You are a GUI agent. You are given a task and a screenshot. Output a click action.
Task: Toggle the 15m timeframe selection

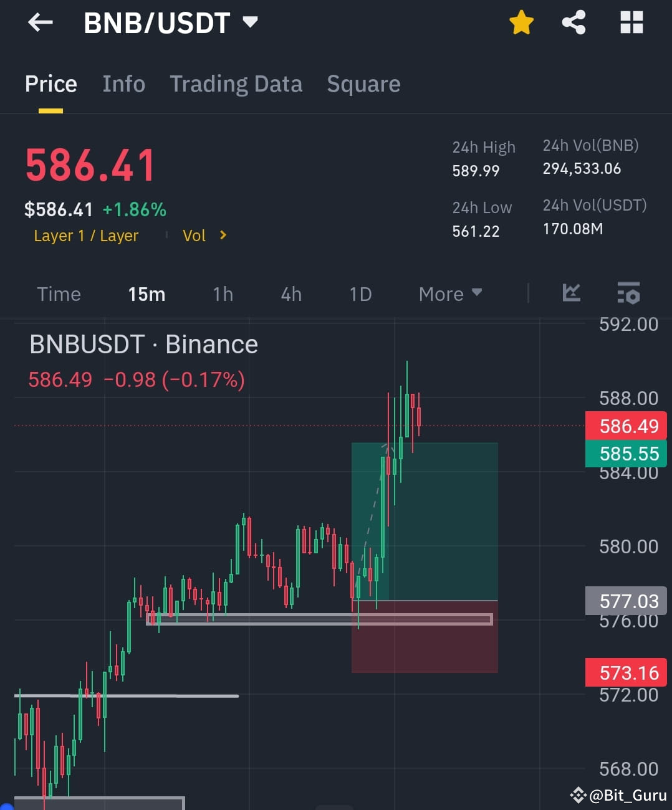(146, 293)
